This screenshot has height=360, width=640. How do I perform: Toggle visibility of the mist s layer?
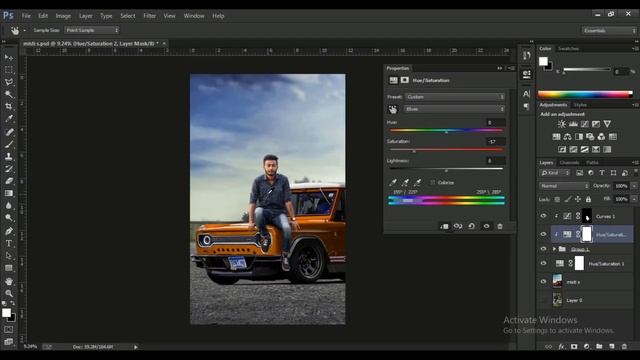point(543,282)
